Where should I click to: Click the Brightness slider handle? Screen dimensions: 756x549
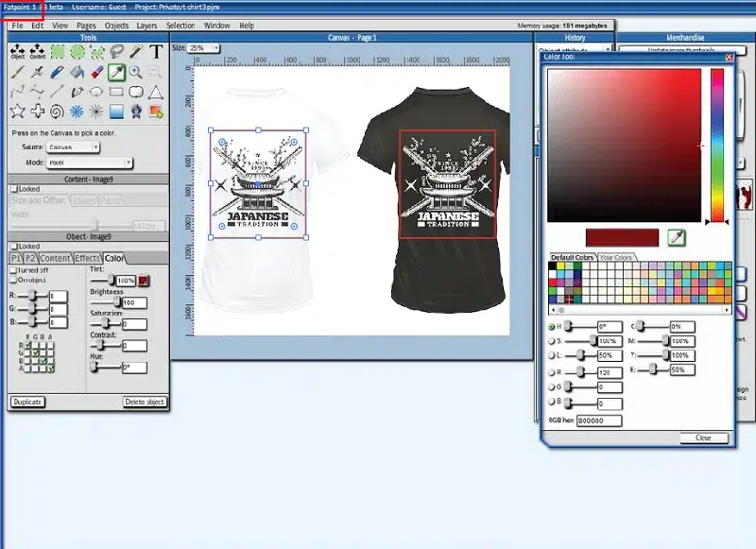coord(116,302)
